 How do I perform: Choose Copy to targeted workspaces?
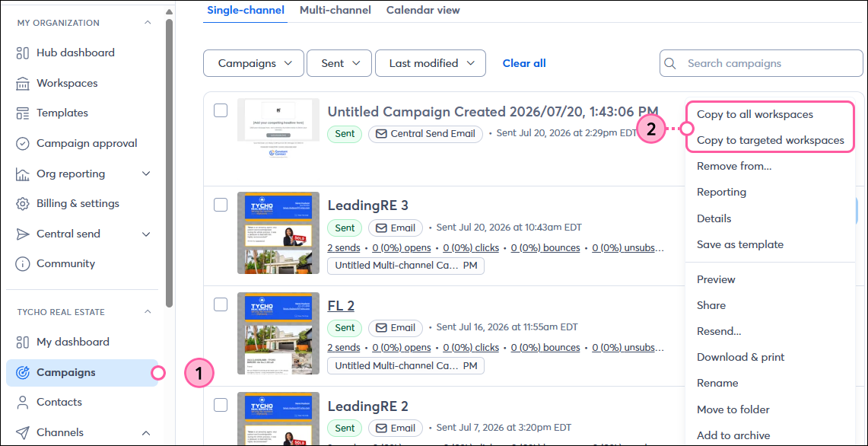(x=771, y=140)
